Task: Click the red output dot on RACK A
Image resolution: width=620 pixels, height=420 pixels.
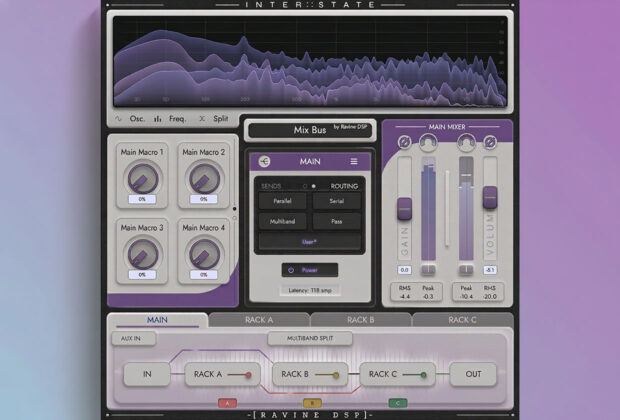Action: point(248,375)
